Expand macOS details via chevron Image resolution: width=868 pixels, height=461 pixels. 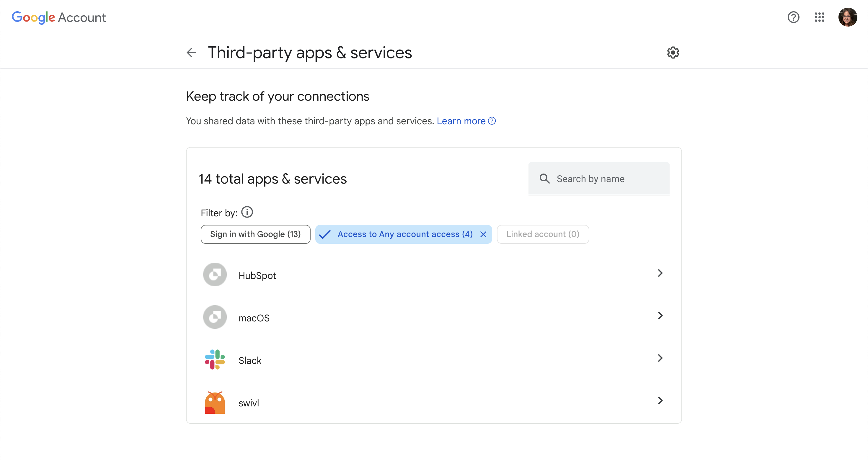(660, 315)
